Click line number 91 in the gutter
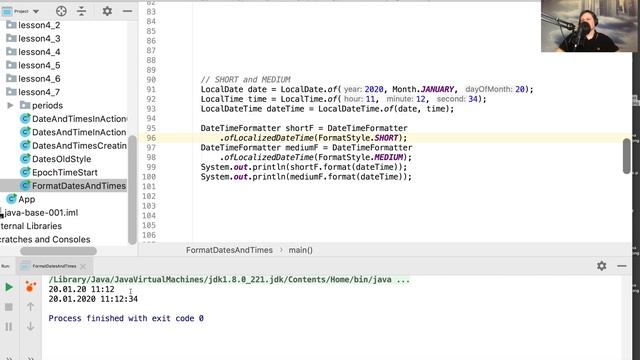The width and height of the screenshot is (640, 360). point(151,89)
